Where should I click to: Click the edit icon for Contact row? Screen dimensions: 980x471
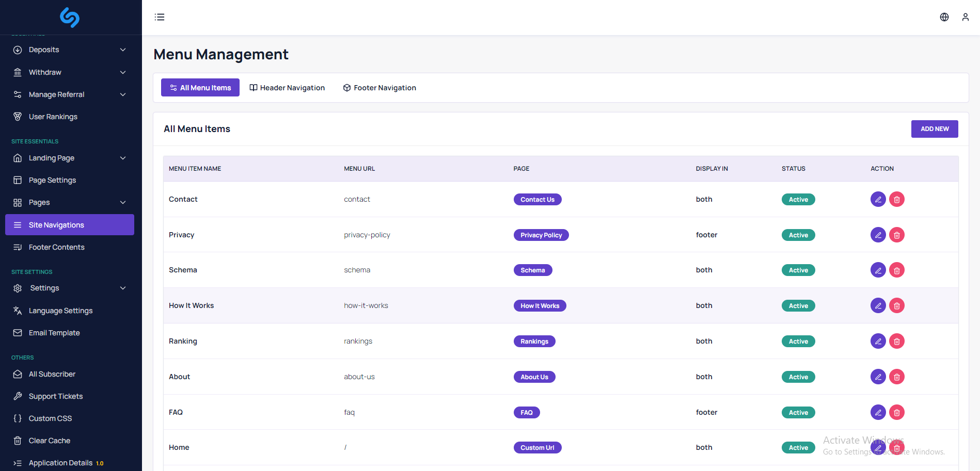(x=878, y=199)
